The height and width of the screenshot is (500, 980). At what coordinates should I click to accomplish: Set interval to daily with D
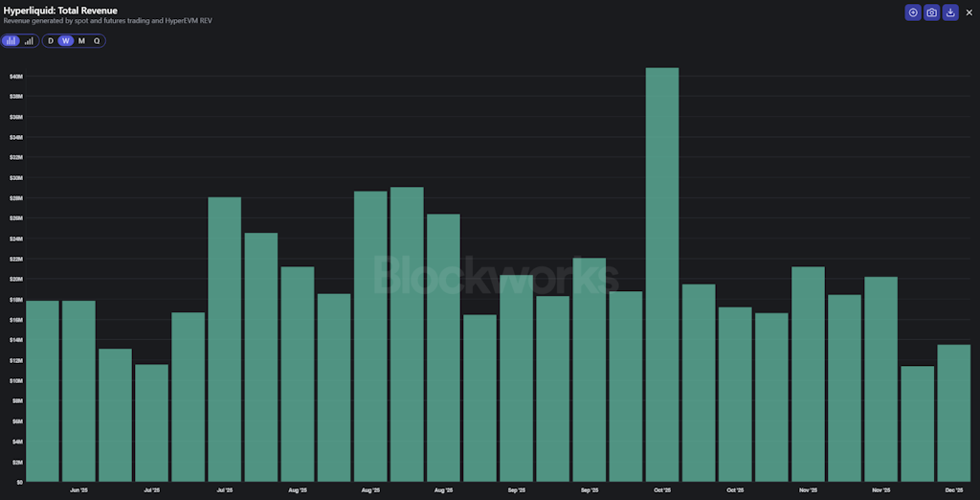(51, 41)
